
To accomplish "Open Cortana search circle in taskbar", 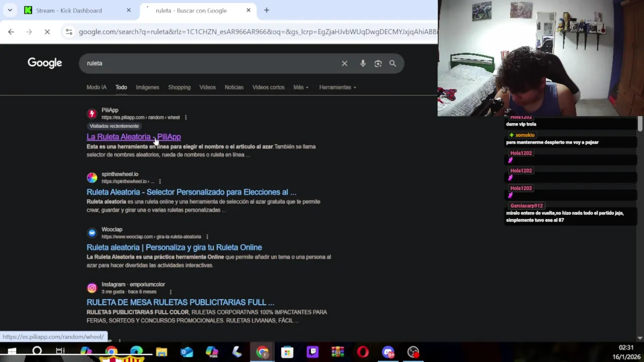I will 37,351.
